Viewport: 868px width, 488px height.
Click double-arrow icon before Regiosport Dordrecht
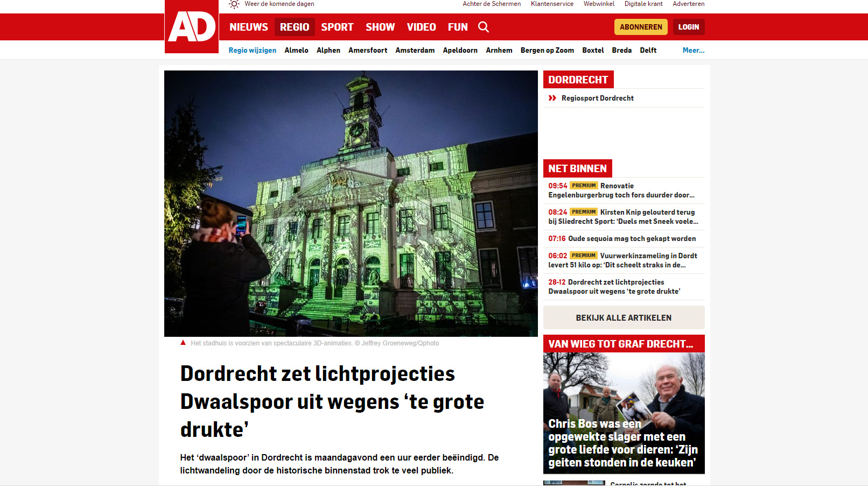pos(552,98)
